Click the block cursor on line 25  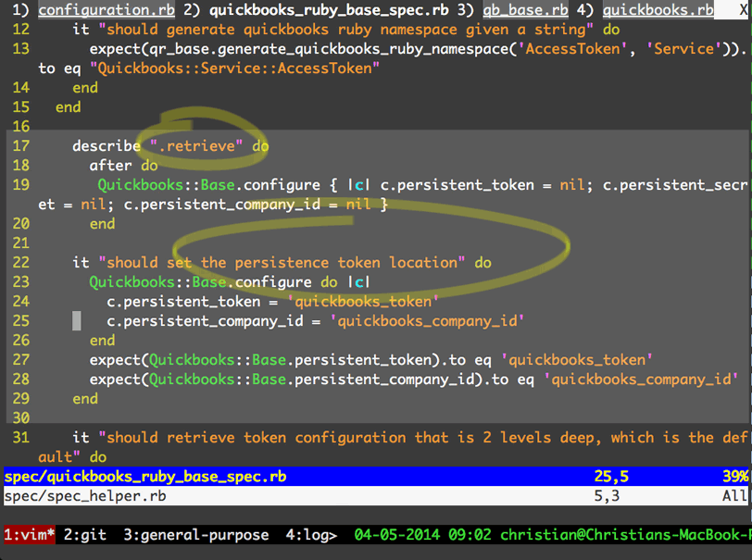77,321
